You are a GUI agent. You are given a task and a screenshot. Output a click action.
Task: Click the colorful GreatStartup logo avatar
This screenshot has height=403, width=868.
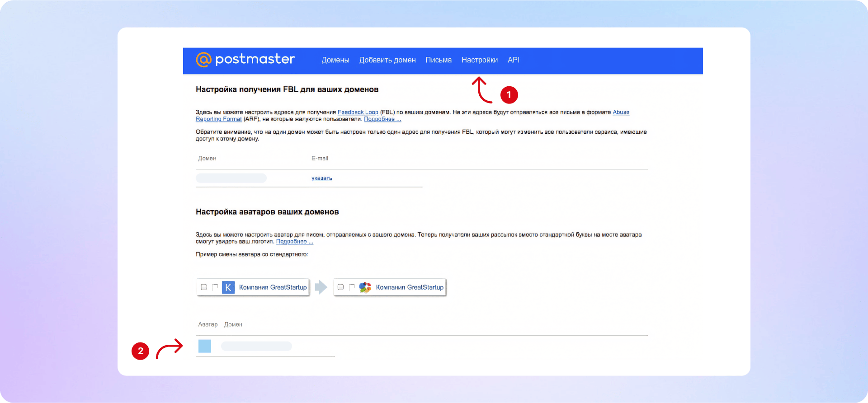pyautogui.click(x=365, y=287)
